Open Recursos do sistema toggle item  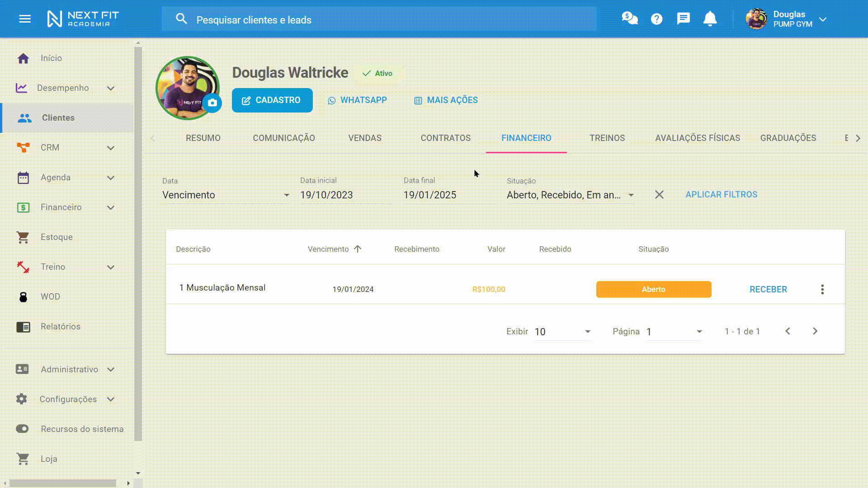[x=82, y=429]
